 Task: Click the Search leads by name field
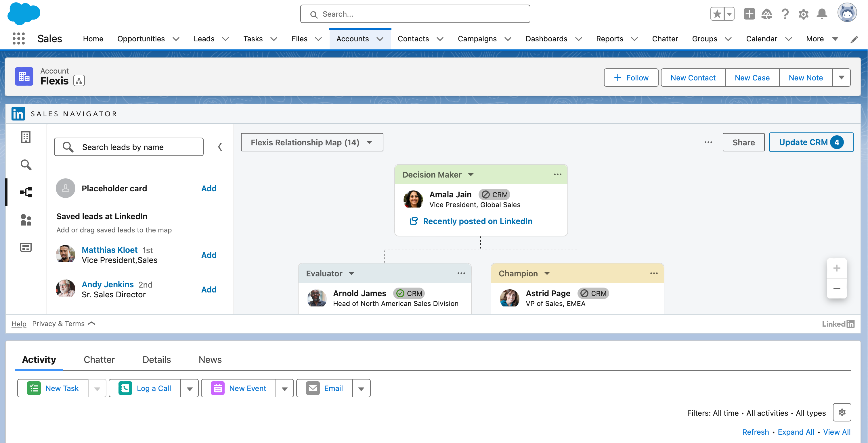(x=129, y=147)
